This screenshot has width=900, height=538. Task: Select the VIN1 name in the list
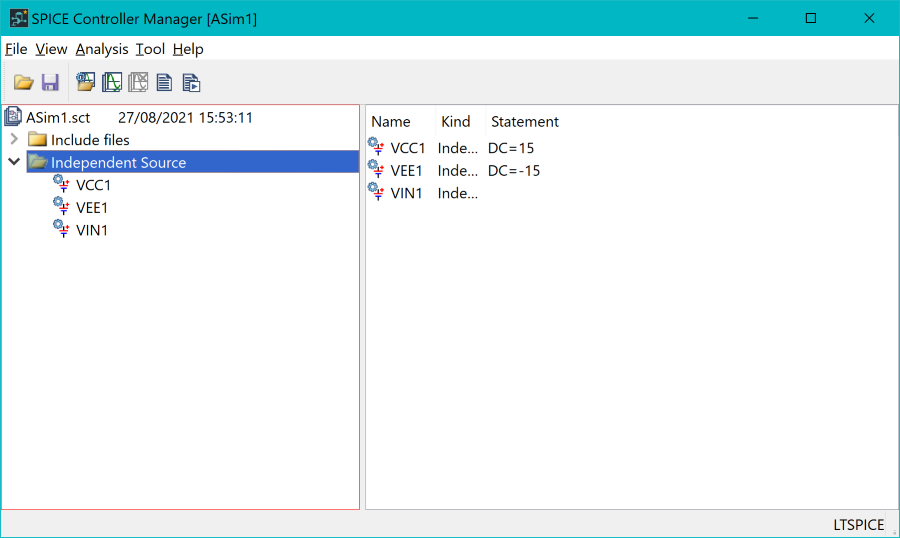pyautogui.click(x=406, y=193)
